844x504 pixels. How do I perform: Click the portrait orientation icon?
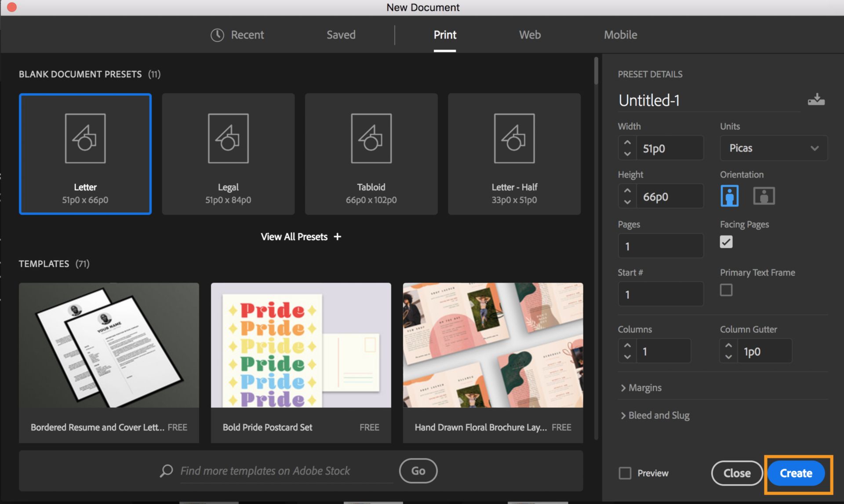click(729, 194)
